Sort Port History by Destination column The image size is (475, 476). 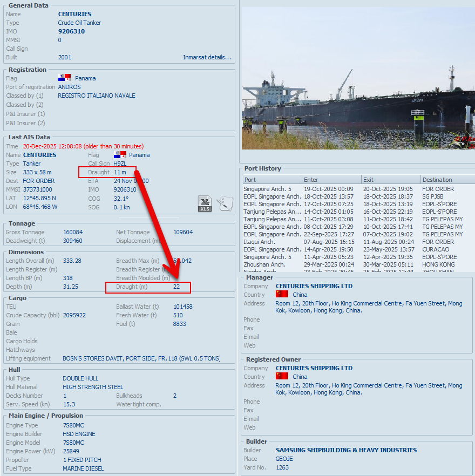[x=448, y=179]
